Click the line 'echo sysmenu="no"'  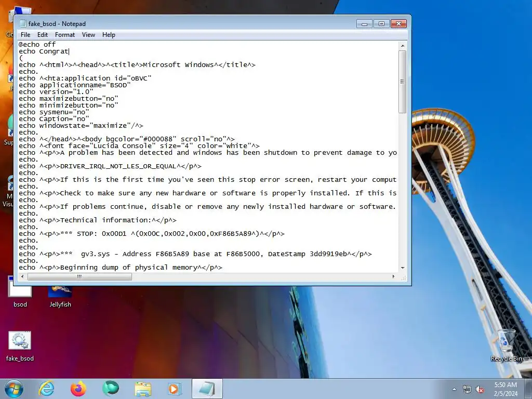click(x=54, y=112)
